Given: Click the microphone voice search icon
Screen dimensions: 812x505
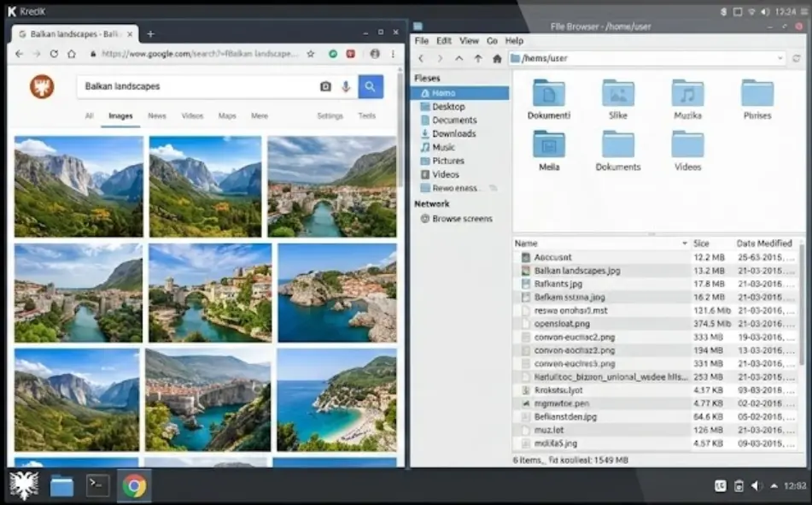Looking at the screenshot, I should [x=346, y=86].
